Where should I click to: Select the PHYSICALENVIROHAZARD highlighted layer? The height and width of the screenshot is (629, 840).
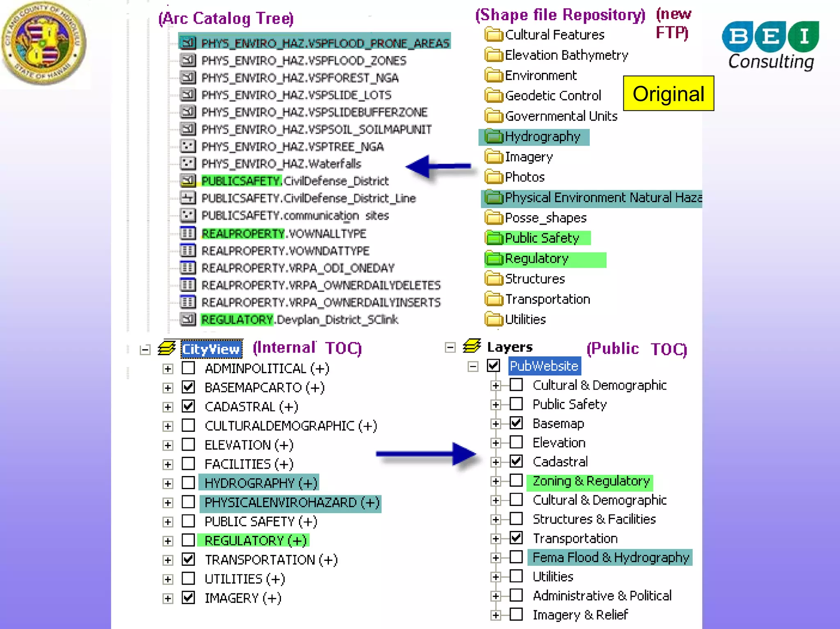[x=290, y=503]
